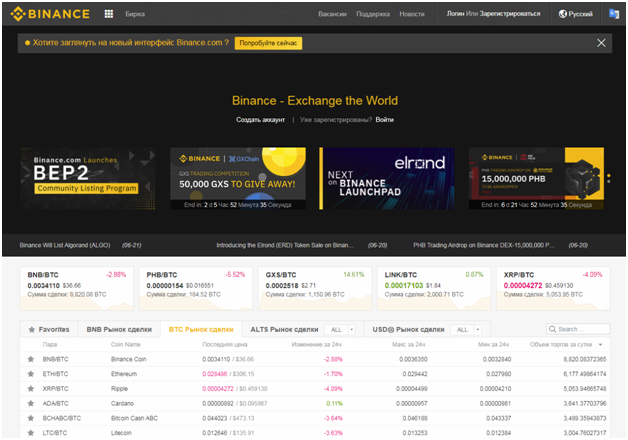Star the ADA/BTC row as favorite

(31, 404)
